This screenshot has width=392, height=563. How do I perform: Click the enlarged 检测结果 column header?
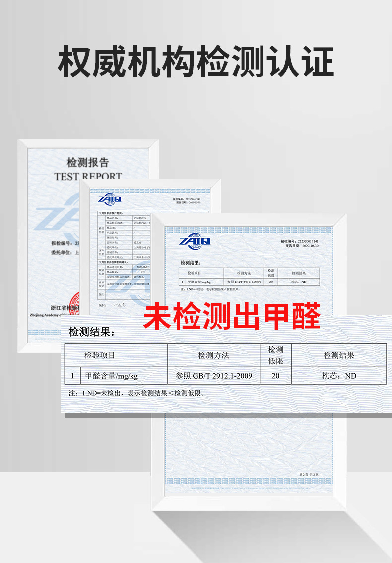pyautogui.click(x=339, y=355)
